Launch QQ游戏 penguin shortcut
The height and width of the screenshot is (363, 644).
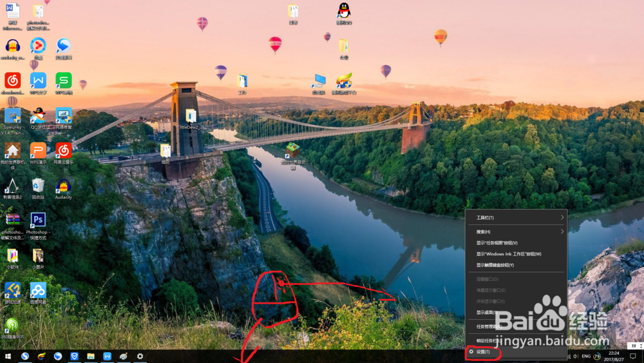(38, 119)
